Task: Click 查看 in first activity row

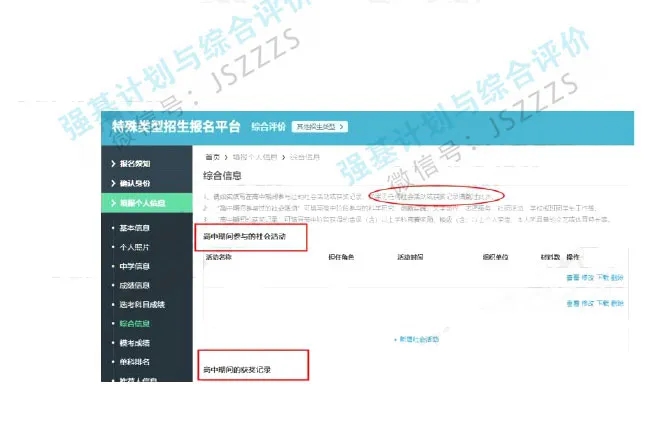Action: pyautogui.click(x=572, y=276)
